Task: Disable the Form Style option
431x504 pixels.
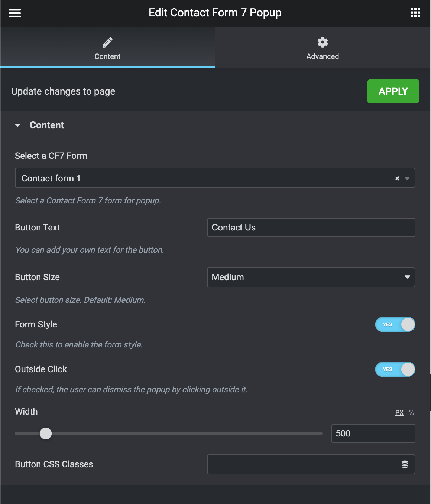Action: 395,324
